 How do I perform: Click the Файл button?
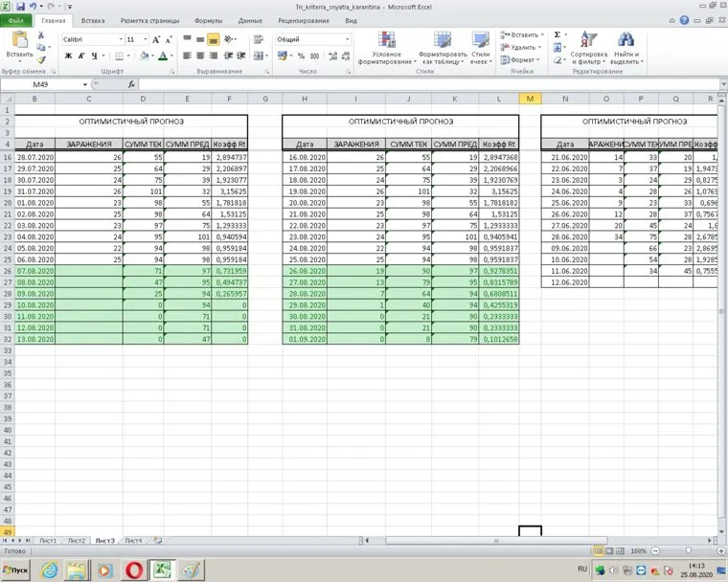[18, 19]
